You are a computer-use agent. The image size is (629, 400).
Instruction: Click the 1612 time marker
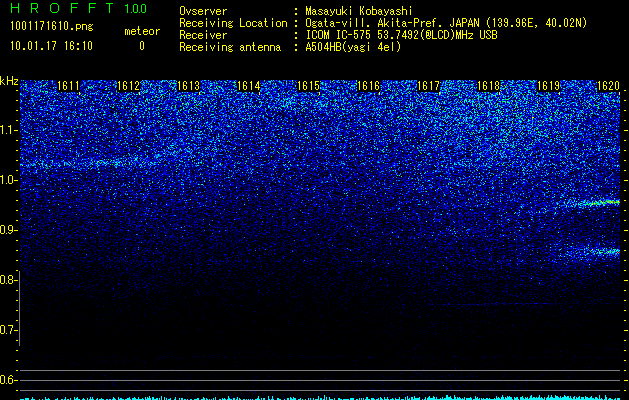click(x=128, y=86)
